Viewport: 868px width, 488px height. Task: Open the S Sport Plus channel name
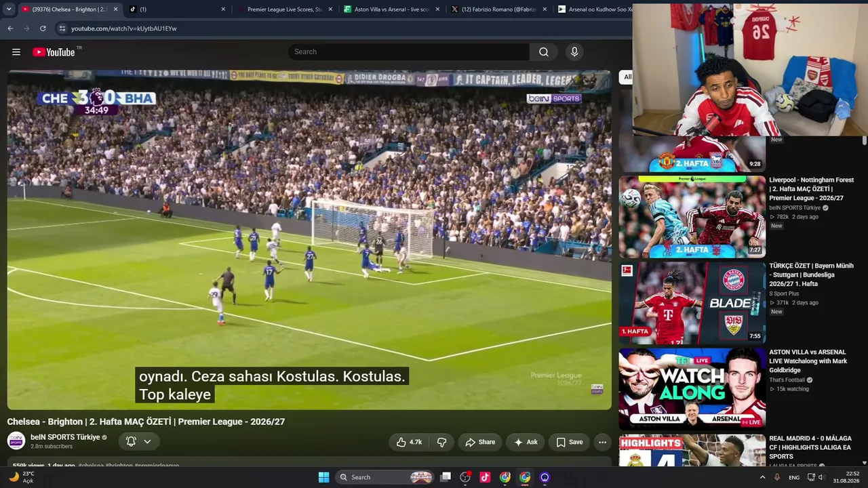click(x=784, y=293)
